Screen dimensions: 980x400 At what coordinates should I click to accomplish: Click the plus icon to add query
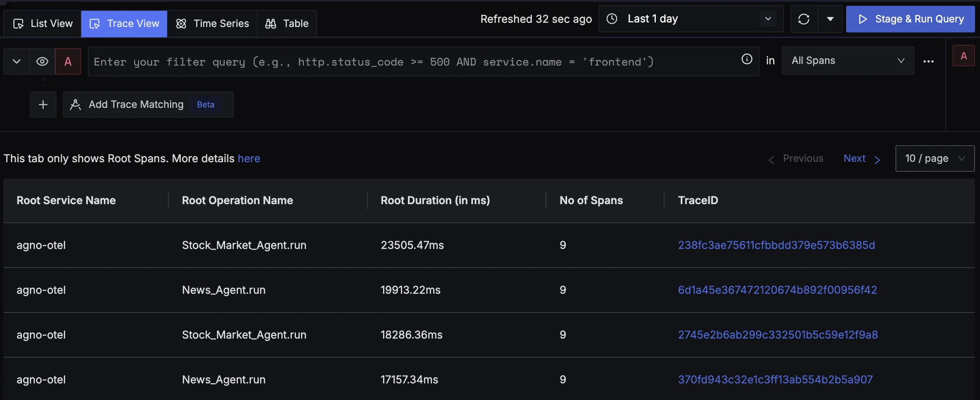(x=43, y=105)
